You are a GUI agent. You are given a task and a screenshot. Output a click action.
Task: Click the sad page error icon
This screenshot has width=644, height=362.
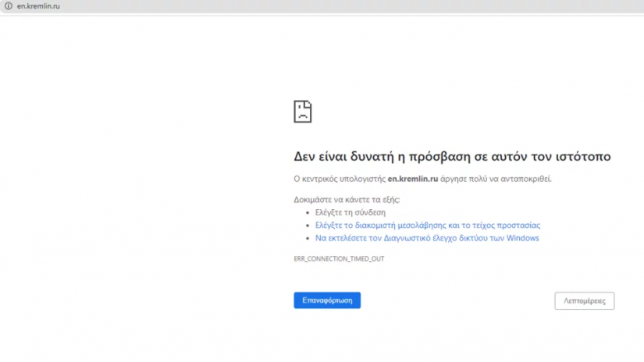click(303, 112)
